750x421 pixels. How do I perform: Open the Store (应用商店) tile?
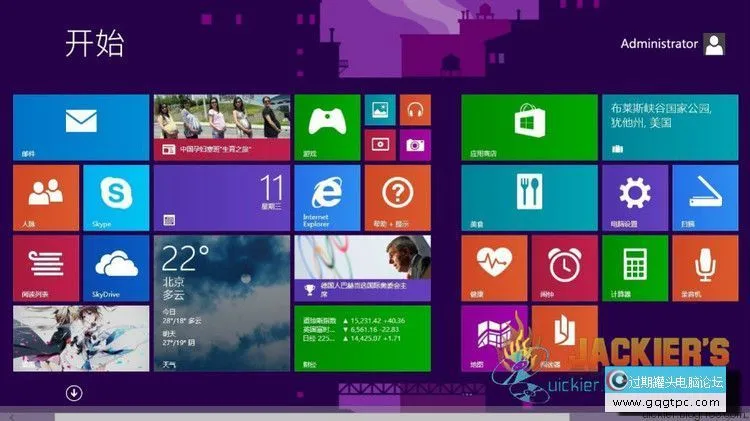point(529,127)
